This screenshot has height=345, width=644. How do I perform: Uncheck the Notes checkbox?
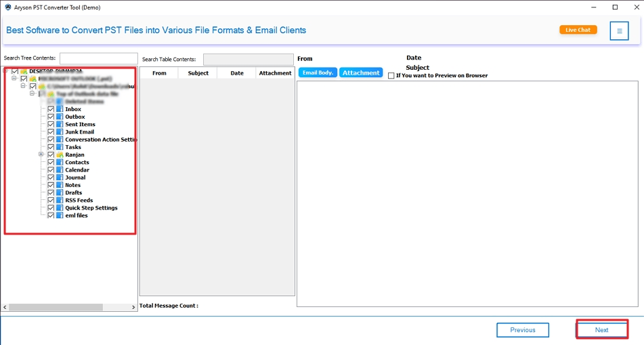tap(51, 185)
